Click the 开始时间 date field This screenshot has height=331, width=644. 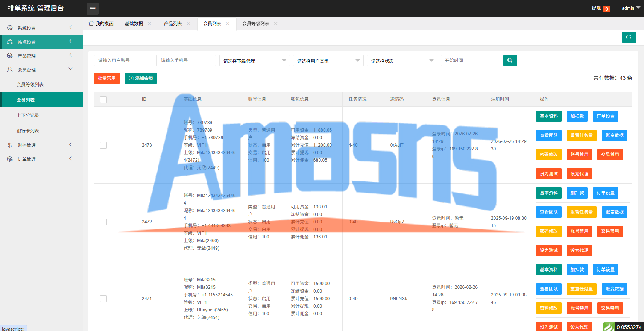(x=471, y=61)
